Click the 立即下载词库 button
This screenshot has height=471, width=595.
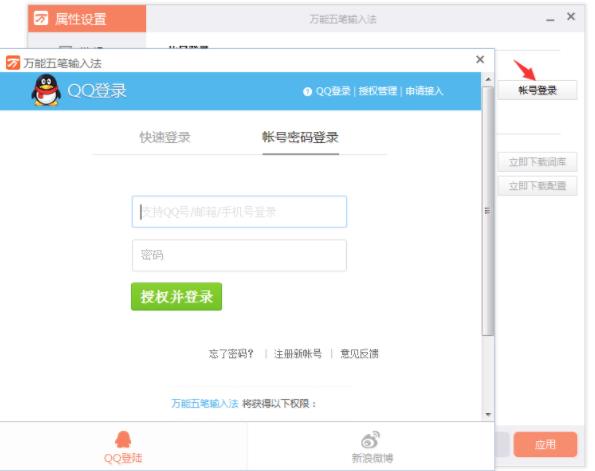[x=537, y=162]
